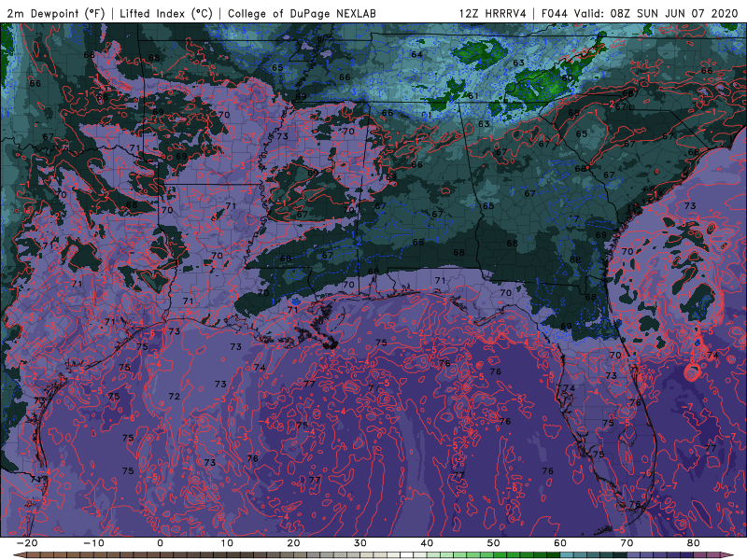The height and width of the screenshot is (560, 747).
Task: Click the left arrowhead of the color bar
Action: pos(19,555)
